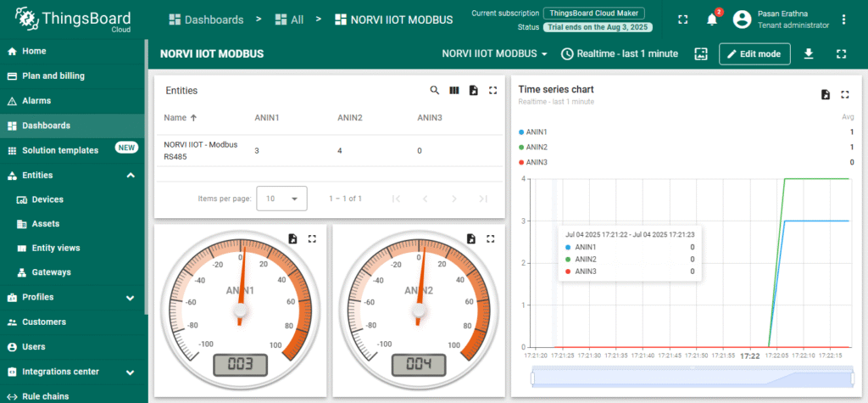Go to Devices in the sidebar

click(47, 199)
